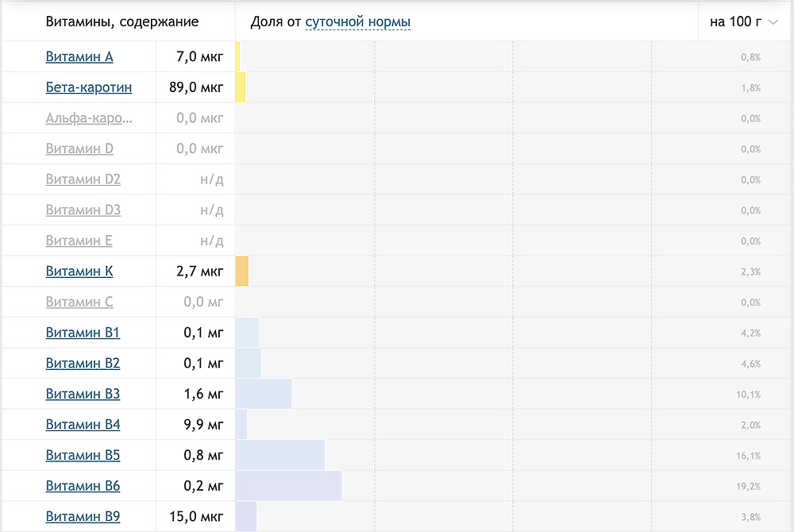Image resolution: width=794 pixels, height=532 pixels.
Task: Click the Витамин B6 percentage bar
Action: (x=289, y=486)
